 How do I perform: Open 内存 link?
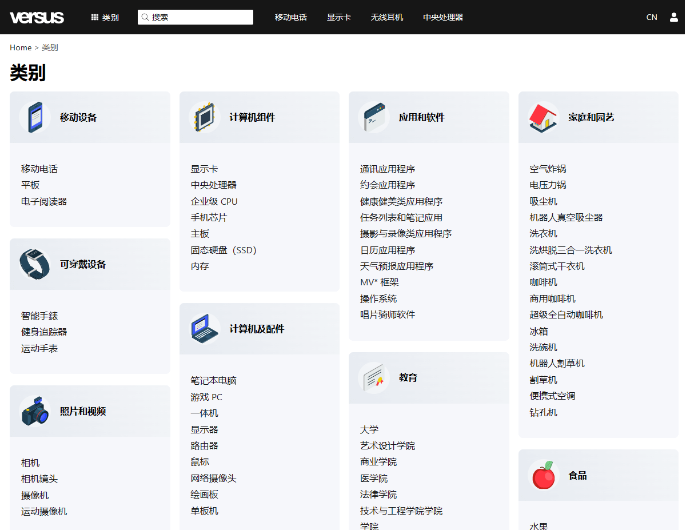(x=200, y=266)
